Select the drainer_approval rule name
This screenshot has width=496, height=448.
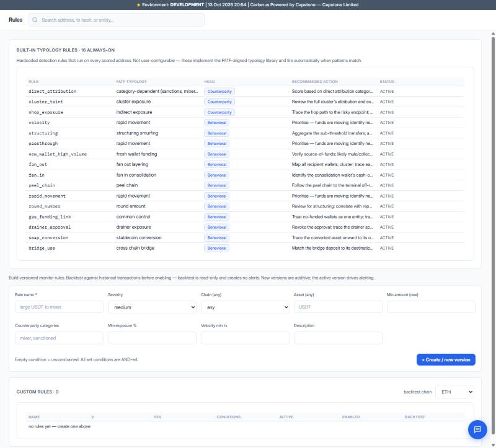(50, 227)
